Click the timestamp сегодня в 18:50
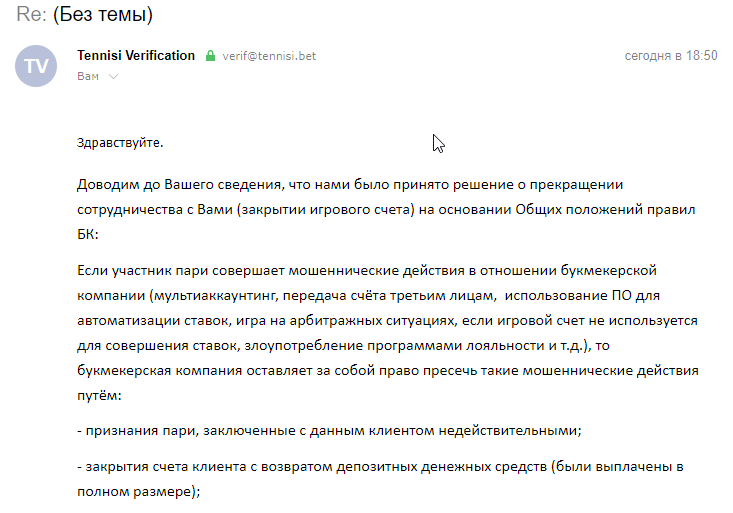Viewport: 733px width, 513px height. 671,56
